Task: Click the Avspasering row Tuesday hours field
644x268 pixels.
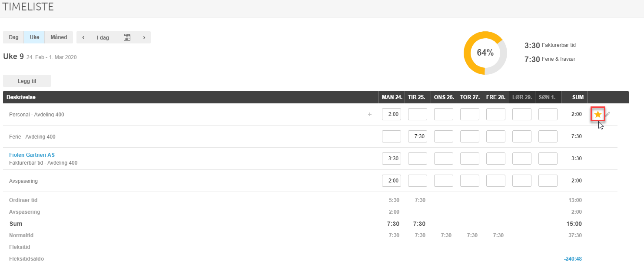Action: pos(418,181)
